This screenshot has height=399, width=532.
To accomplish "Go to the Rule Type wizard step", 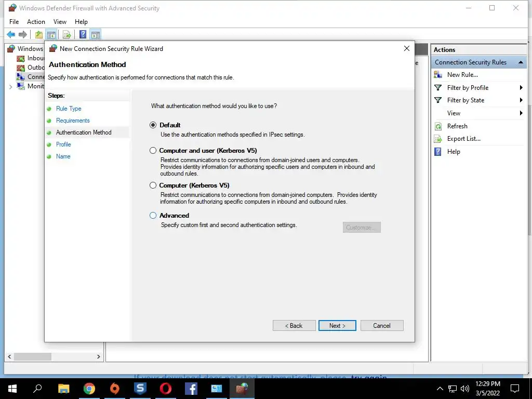I will (69, 109).
